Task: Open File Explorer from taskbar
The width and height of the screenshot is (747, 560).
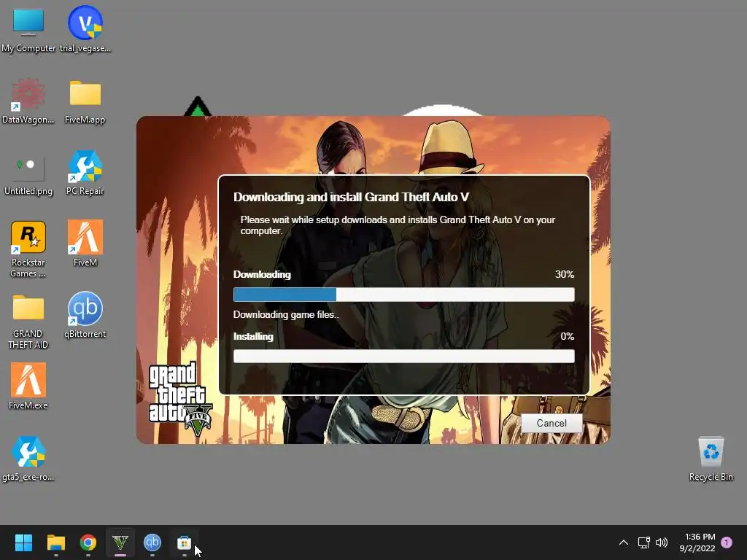Action: coord(55,542)
